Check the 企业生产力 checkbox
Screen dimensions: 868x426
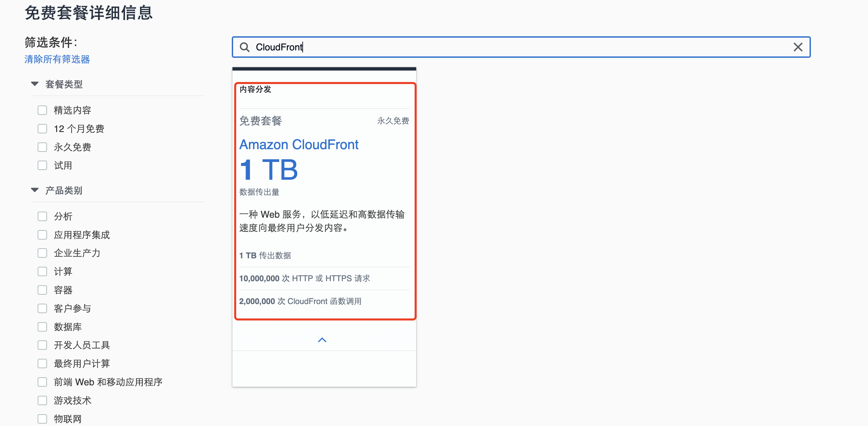point(42,253)
